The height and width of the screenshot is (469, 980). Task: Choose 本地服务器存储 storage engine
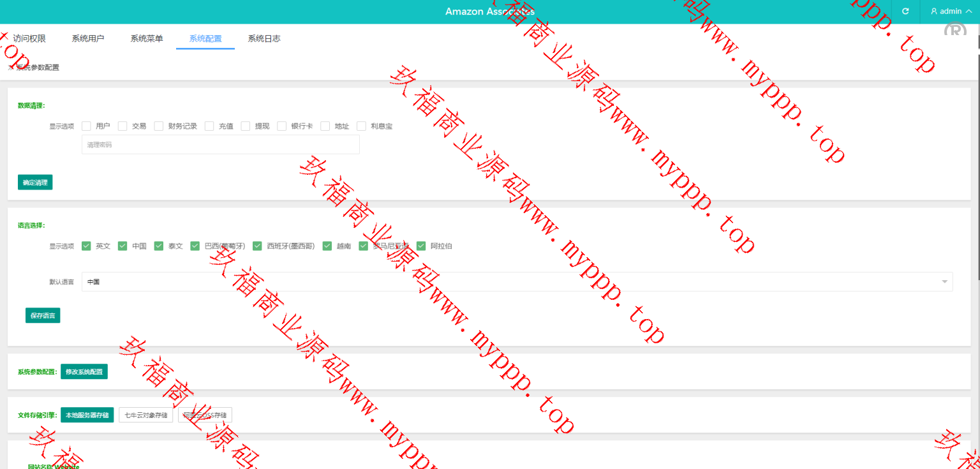87,415
